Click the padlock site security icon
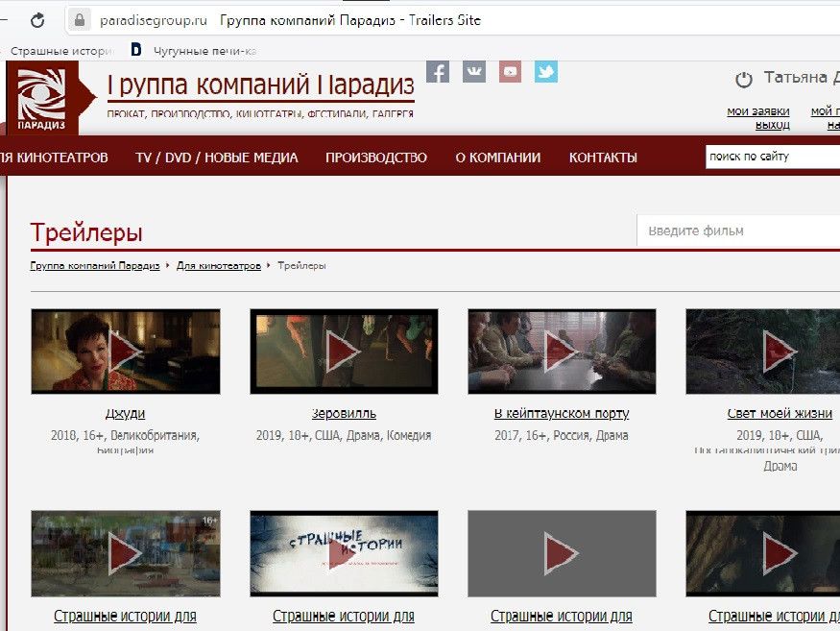The width and height of the screenshot is (840, 631). coord(81,20)
